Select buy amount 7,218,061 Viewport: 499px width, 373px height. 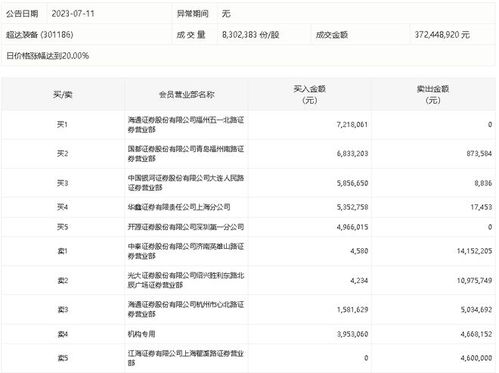(352, 124)
